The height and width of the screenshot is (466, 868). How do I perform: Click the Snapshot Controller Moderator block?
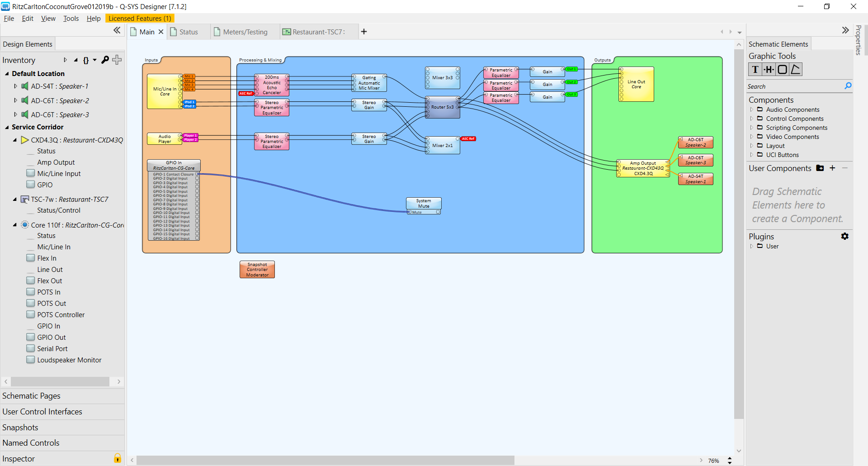pos(257,270)
